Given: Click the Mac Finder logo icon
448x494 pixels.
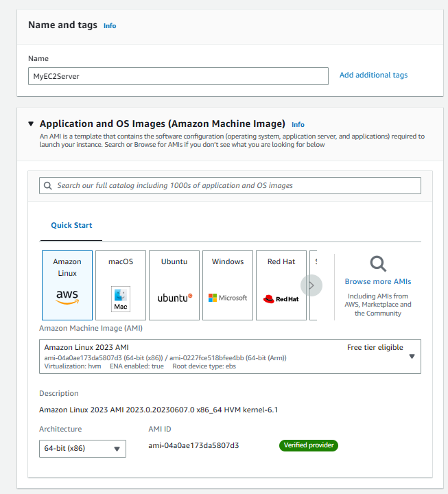Looking at the screenshot, I should 121,299.
